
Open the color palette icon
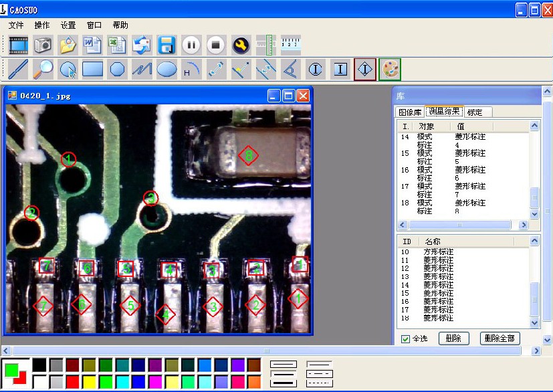[390, 69]
